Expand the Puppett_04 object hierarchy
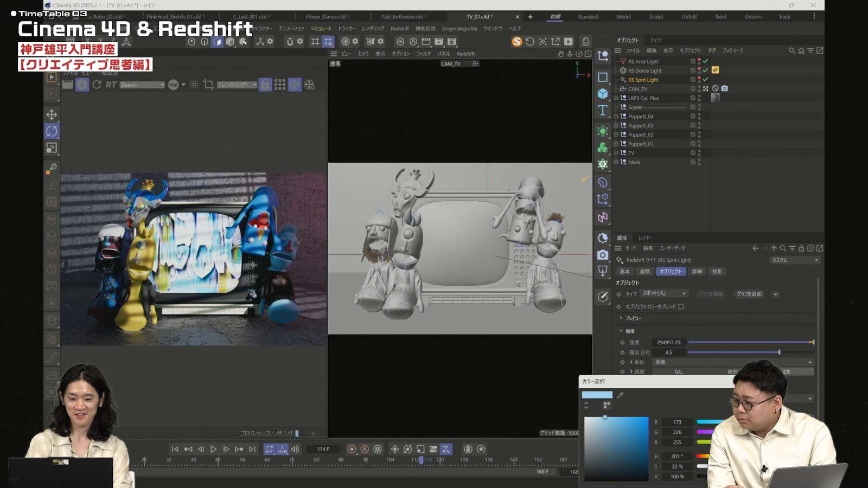 [x=616, y=117]
